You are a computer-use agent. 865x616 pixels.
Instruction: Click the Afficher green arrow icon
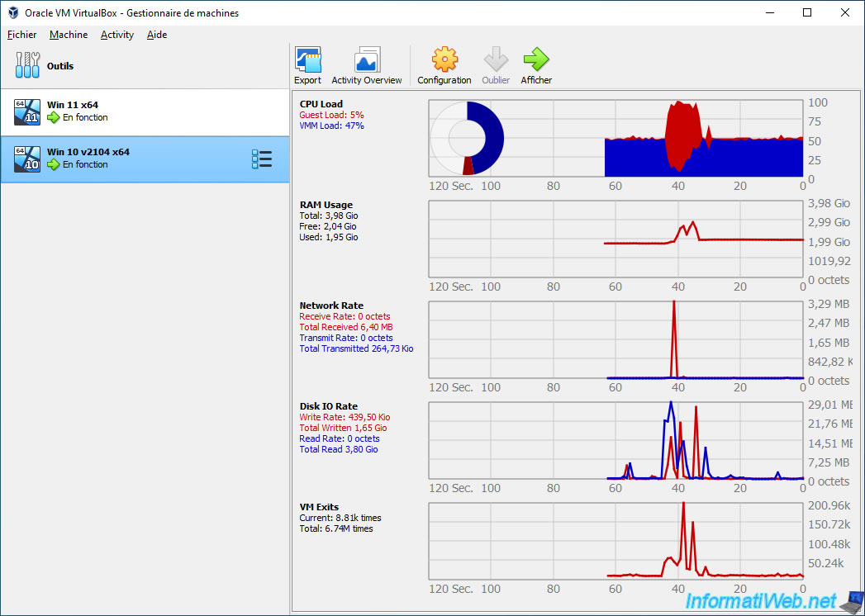point(536,60)
